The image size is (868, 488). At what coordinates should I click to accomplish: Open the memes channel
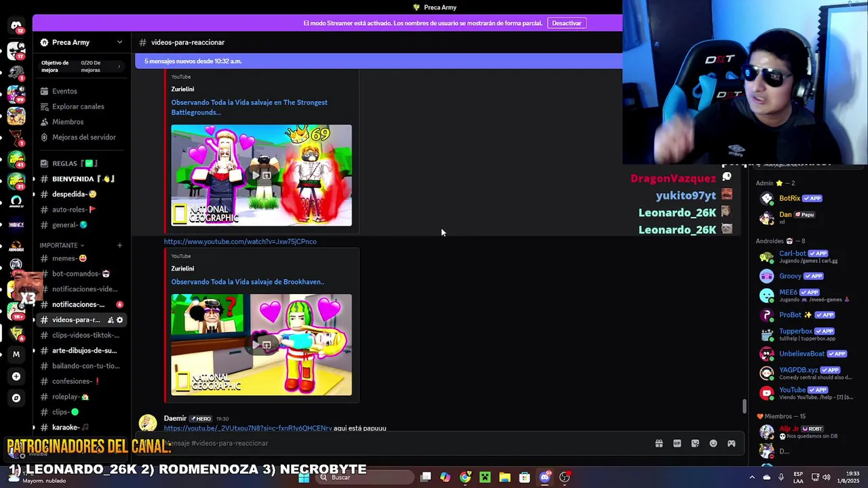point(69,258)
